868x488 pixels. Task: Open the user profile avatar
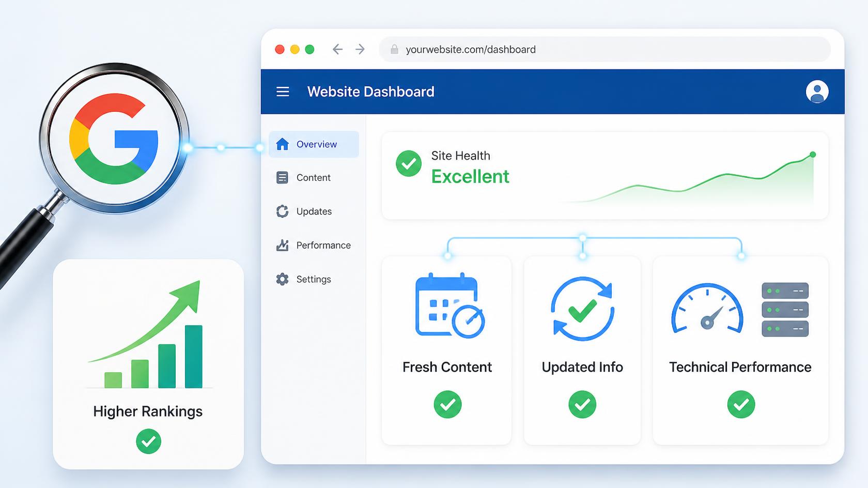[817, 91]
